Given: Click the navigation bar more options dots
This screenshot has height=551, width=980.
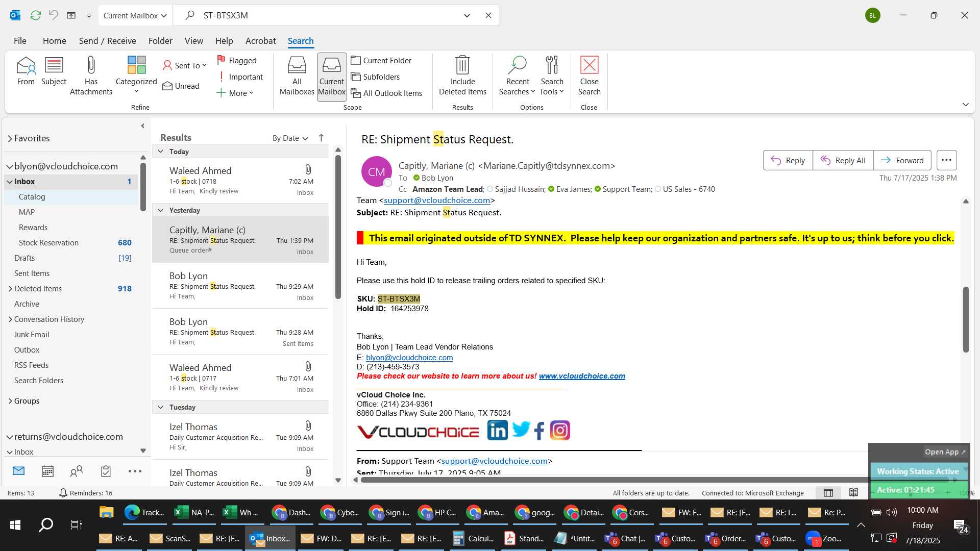Looking at the screenshot, I should [135, 471].
